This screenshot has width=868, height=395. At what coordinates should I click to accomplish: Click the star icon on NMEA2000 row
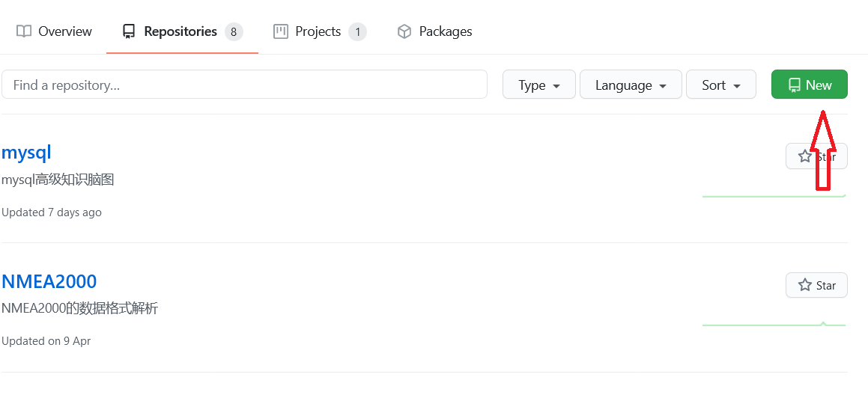pyautogui.click(x=805, y=285)
